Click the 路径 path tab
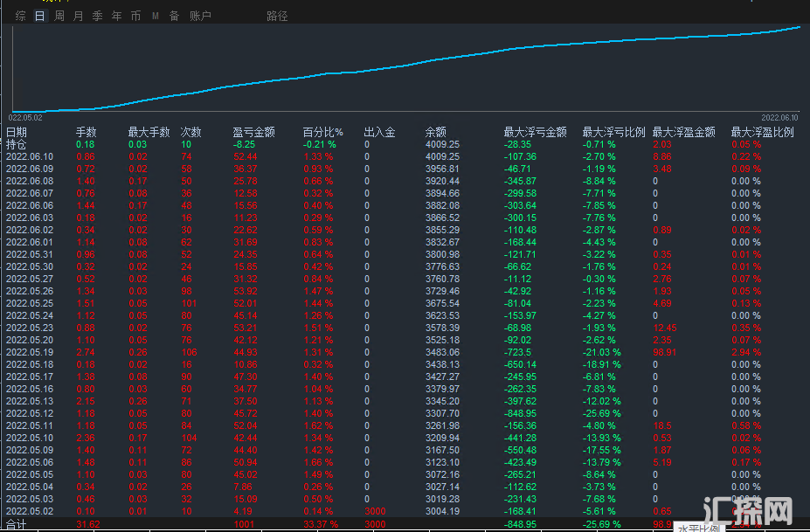This screenshot has height=532, width=810. 277,16
